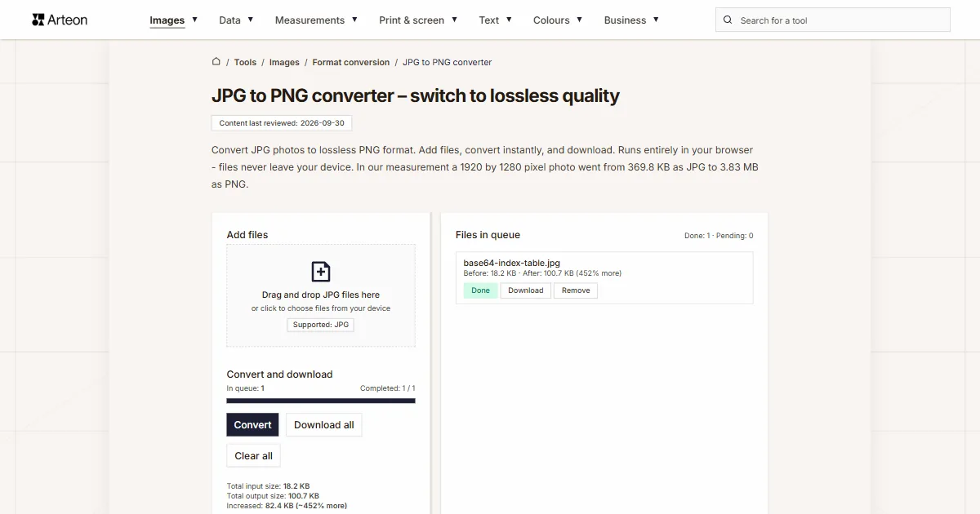The width and height of the screenshot is (980, 514).
Task: Expand the Colours dropdown arrow
Action: tap(580, 20)
